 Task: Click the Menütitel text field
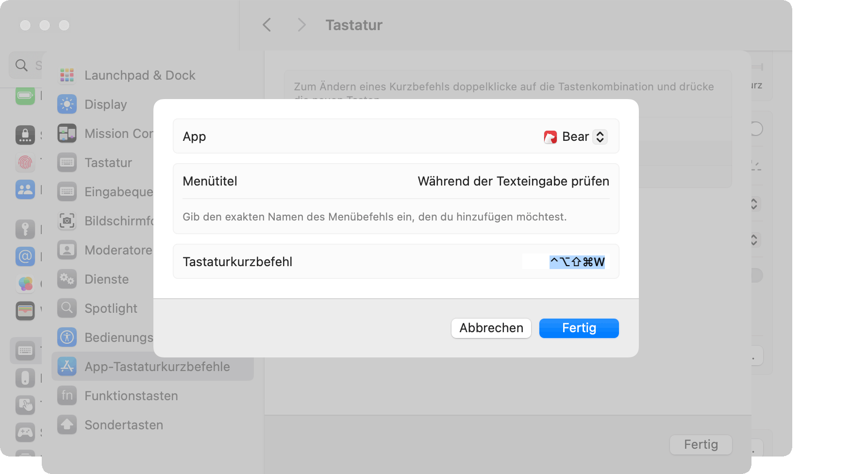click(x=513, y=181)
